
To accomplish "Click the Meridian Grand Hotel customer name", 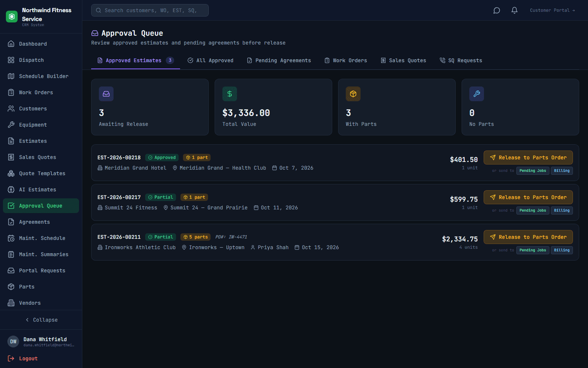I will pos(136,168).
